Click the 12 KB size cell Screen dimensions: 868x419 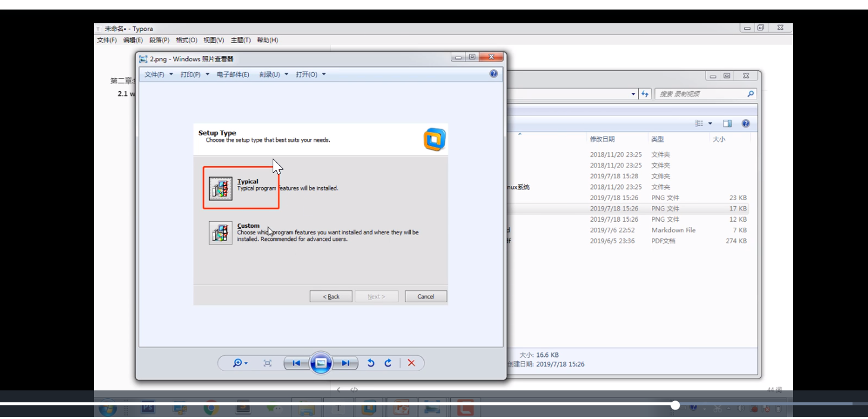coord(738,219)
